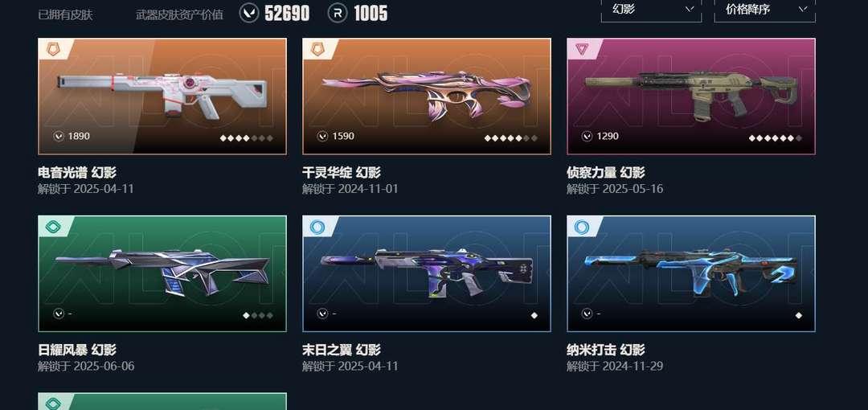Select the 末日之翼 幻影 gun thumbnail

pos(426,273)
